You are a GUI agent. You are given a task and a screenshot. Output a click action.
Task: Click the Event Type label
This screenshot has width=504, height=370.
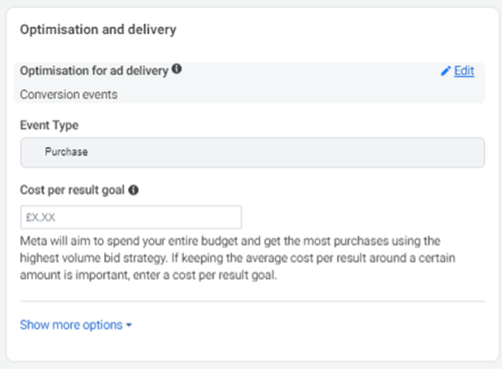tap(49, 125)
